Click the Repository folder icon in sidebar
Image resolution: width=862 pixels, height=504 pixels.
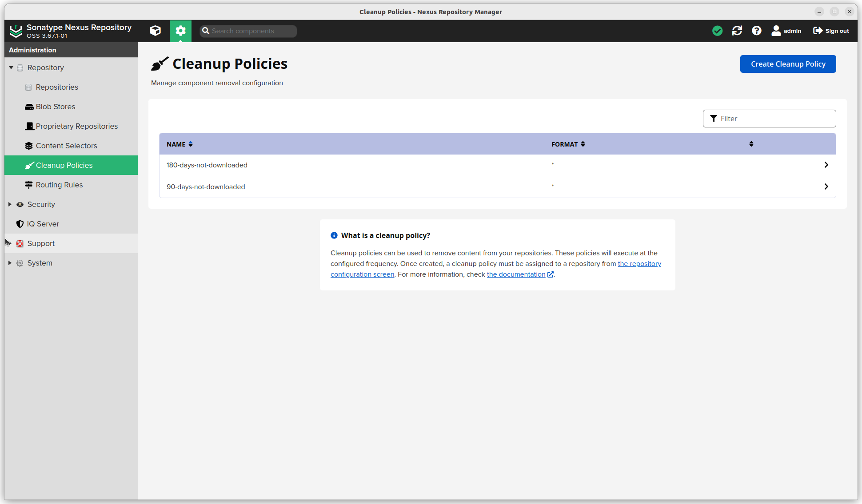pos(20,68)
